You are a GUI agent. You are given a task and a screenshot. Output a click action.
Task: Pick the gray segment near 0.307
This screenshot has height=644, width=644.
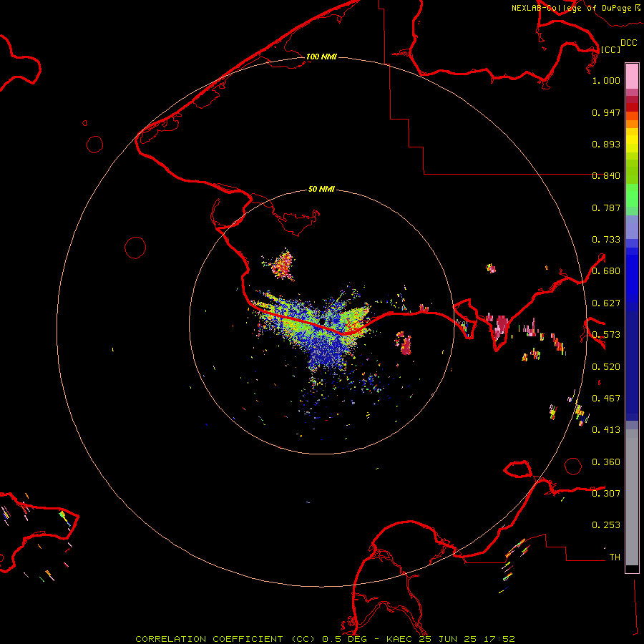(x=632, y=497)
